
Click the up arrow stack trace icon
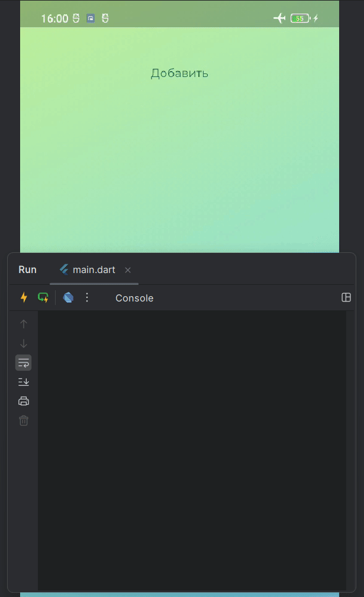coord(24,324)
